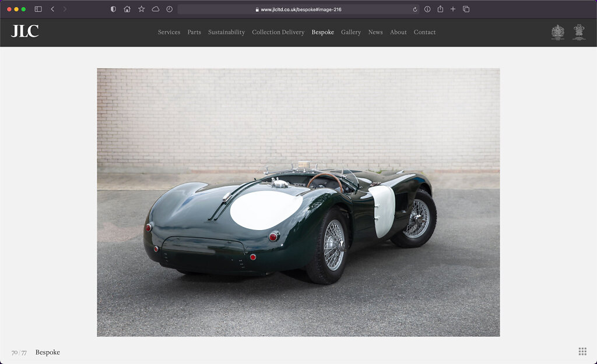Image resolution: width=597 pixels, height=364 pixels.
Task: Open the Share menu
Action: [440, 9]
